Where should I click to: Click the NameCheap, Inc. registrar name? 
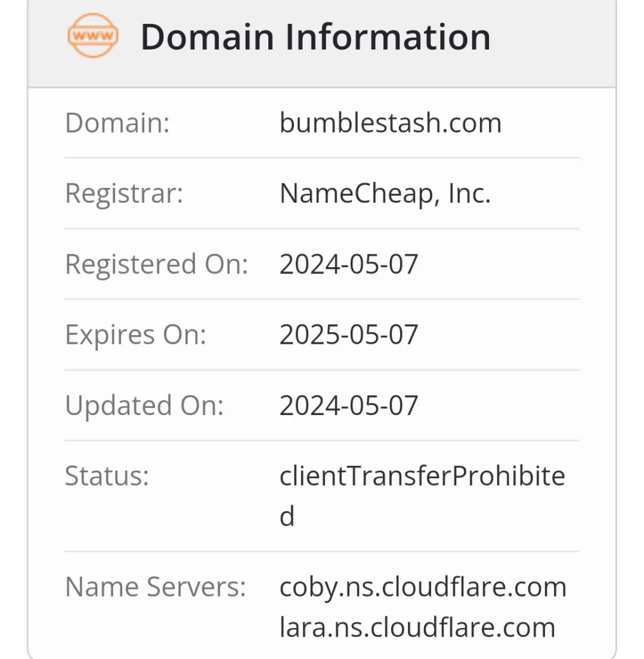[385, 193]
